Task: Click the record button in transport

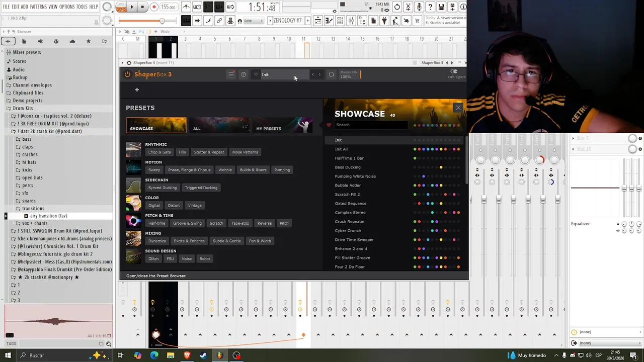Action: 154,7
